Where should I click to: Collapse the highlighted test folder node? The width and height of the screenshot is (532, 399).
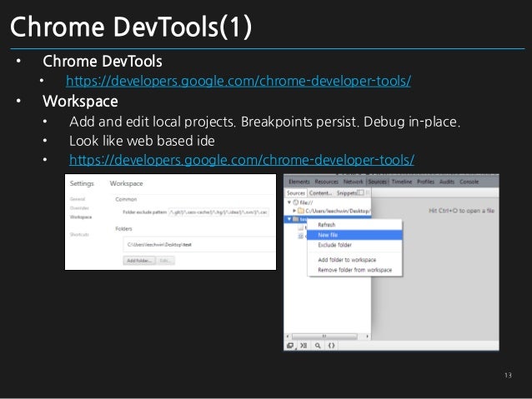click(x=289, y=219)
